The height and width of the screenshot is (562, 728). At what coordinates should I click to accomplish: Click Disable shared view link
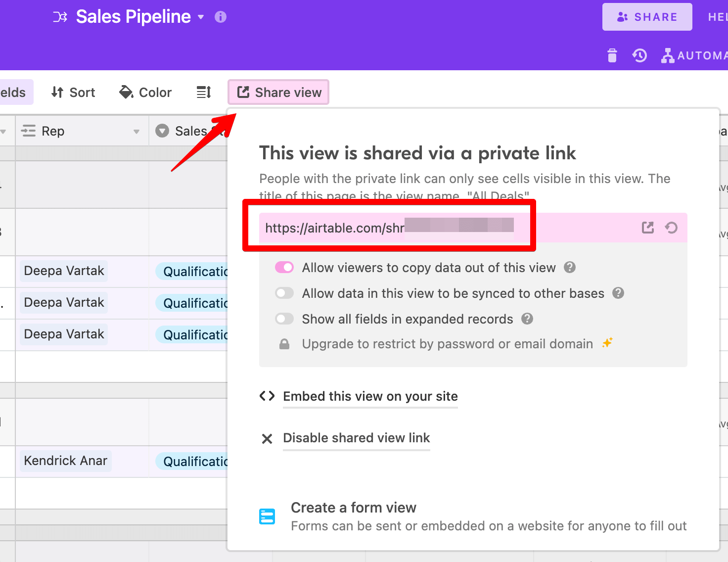pyautogui.click(x=357, y=438)
